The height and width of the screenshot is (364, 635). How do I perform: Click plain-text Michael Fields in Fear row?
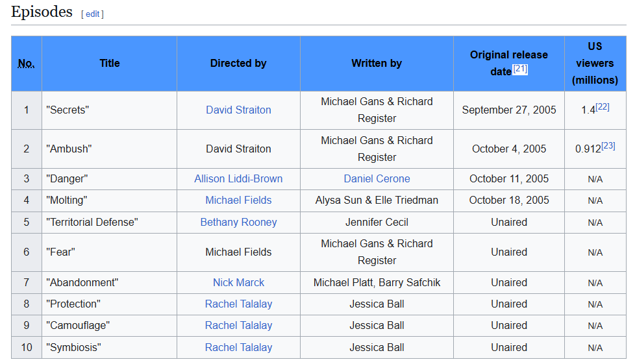(x=238, y=252)
